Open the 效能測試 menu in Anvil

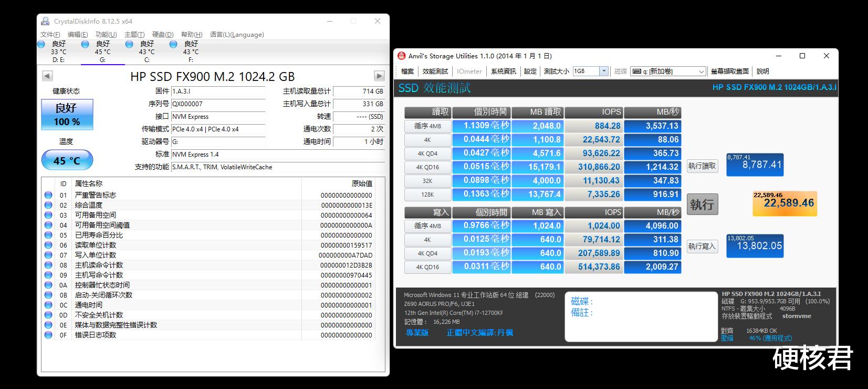(x=435, y=71)
